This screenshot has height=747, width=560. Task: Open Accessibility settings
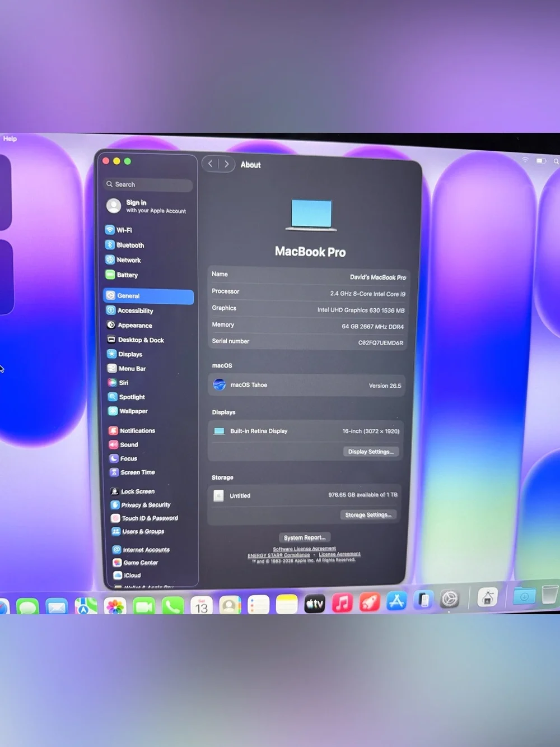click(x=130, y=310)
